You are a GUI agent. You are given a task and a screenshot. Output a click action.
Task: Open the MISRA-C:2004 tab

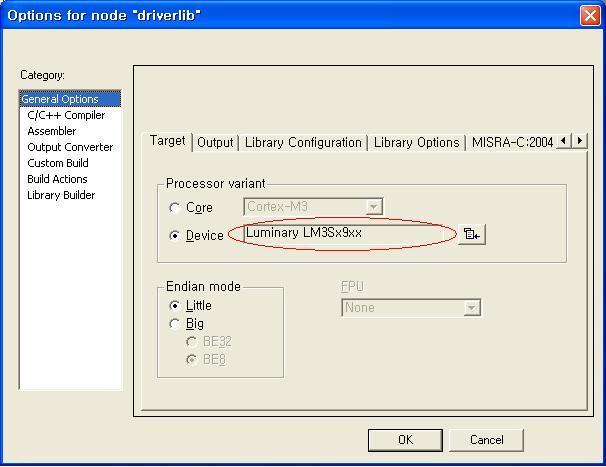[x=512, y=143]
